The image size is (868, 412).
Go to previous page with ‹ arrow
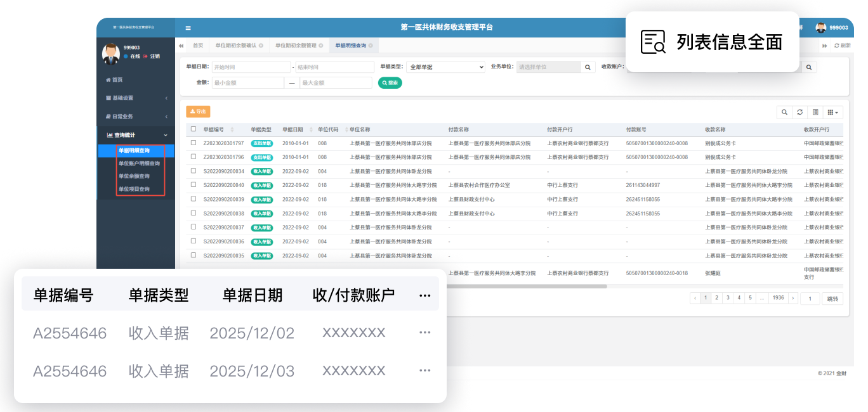pos(695,298)
